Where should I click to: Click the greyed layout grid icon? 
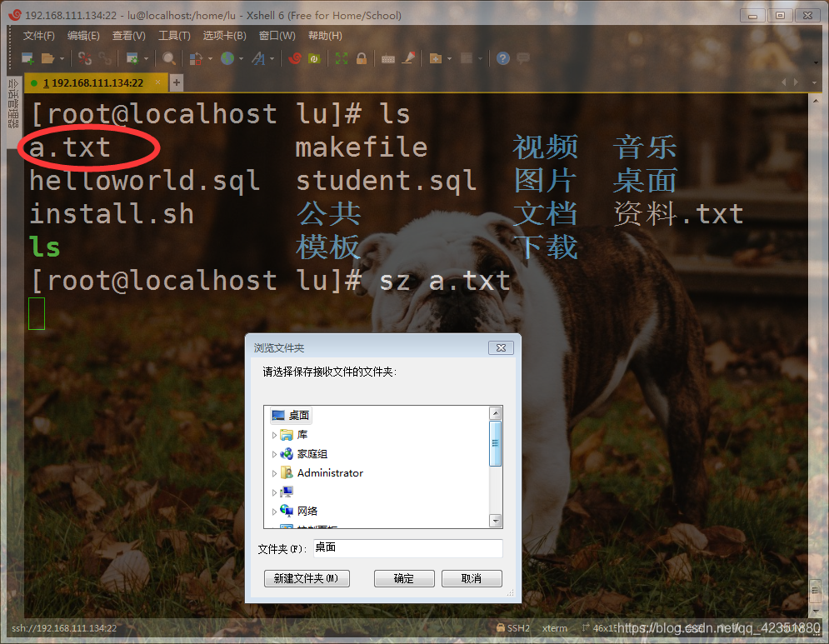click(467, 58)
